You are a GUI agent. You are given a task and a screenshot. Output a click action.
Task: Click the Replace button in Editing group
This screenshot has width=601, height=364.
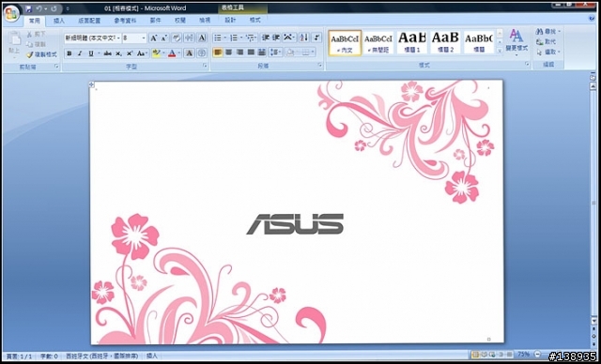pyautogui.click(x=546, y=41)
